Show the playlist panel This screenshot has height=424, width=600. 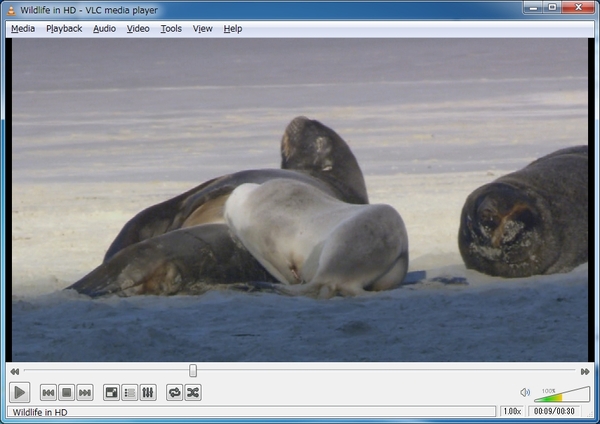[x=129, y=393]
